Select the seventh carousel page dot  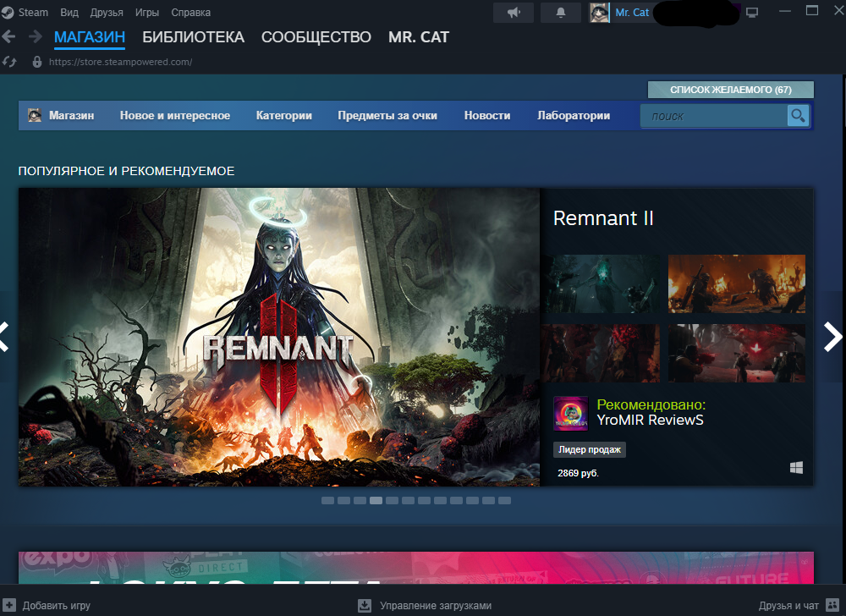[424, 501]
